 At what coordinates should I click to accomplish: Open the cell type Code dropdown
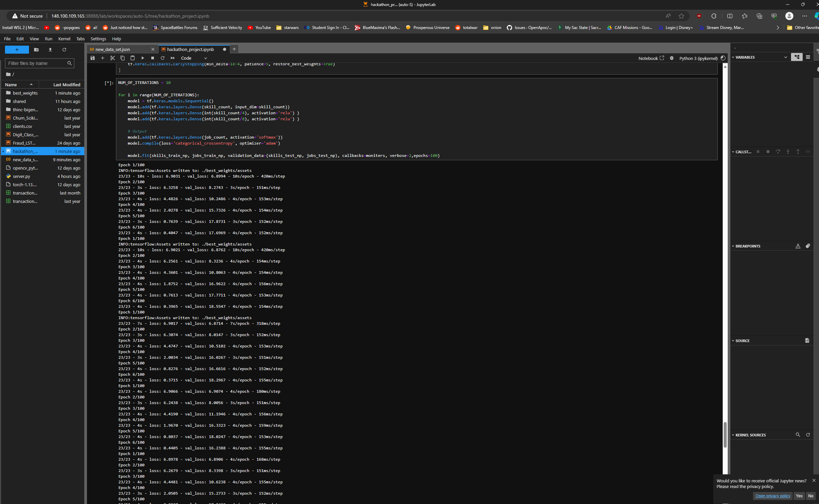(194, 58)
